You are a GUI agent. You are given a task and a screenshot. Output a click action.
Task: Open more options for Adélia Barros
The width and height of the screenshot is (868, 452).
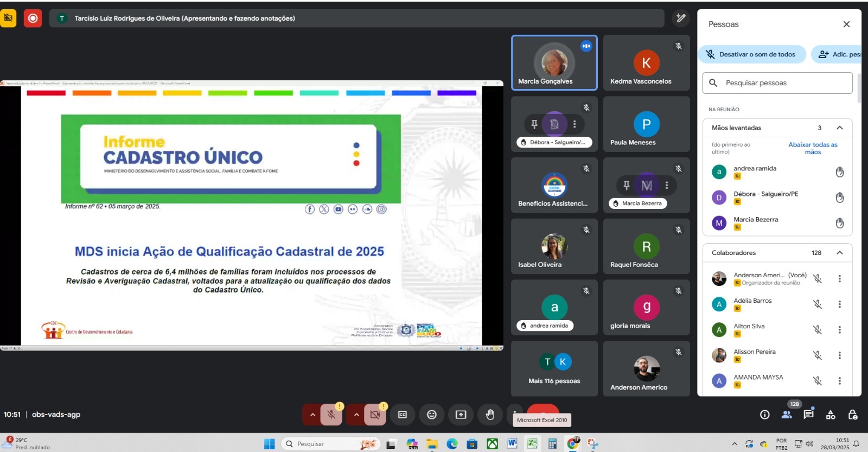coord(839,304)
